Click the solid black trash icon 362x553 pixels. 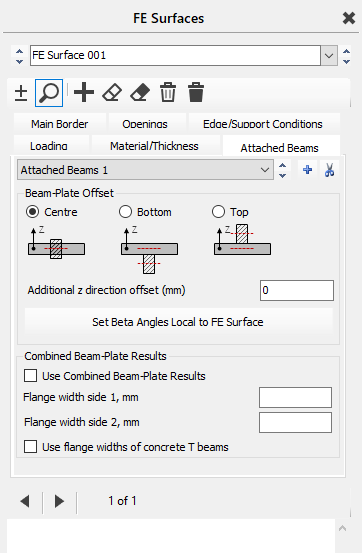[x=196, y=92]
